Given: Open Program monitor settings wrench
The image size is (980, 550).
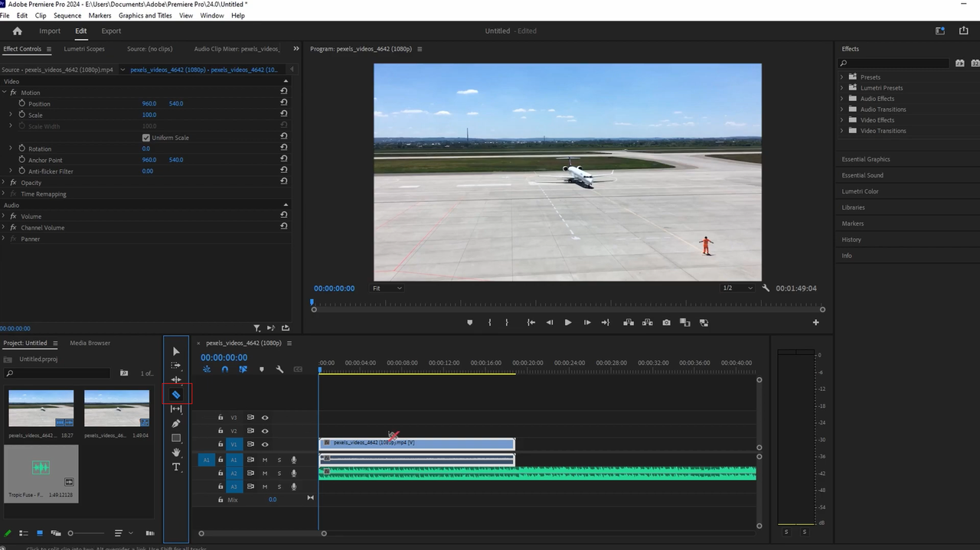Looking at the screenshot, I should pos(766,288).
